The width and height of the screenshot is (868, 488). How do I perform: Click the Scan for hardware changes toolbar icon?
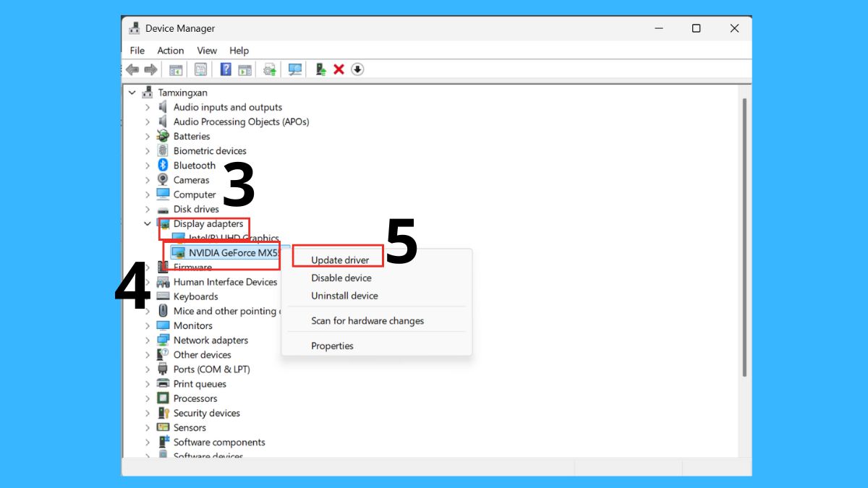point(294,69)
